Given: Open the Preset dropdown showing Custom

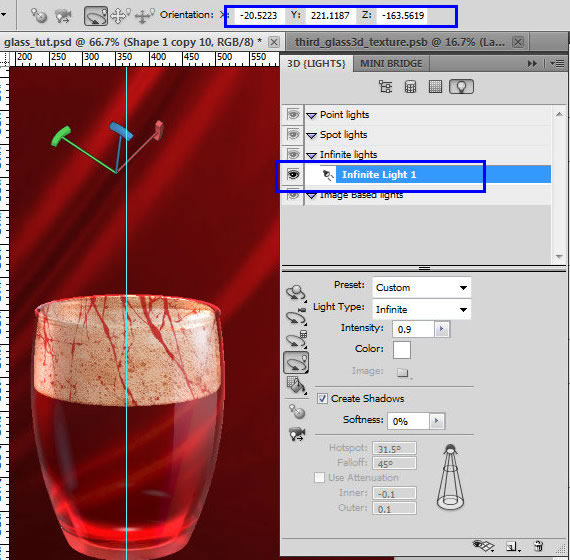Looking at the screenshot, I should point(422,288).
